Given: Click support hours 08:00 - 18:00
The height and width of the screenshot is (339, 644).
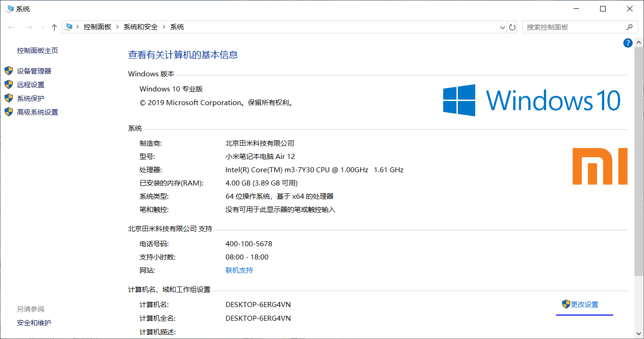Looking at the screenshot, I should coord(247,257).
